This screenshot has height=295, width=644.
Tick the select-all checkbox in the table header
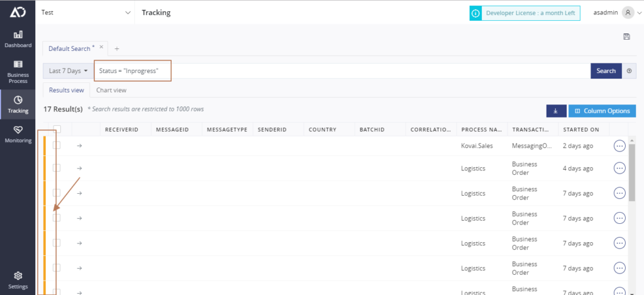[57, 130]
